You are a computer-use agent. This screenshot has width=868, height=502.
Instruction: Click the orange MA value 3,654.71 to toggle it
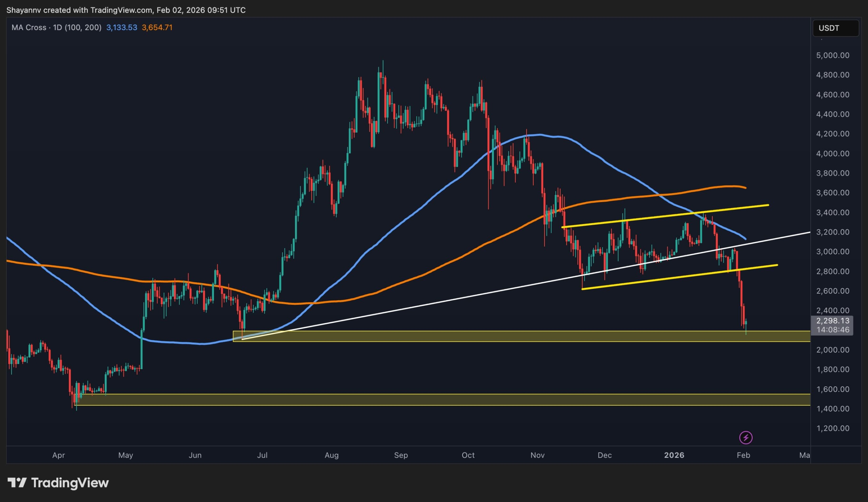(157, 27)
